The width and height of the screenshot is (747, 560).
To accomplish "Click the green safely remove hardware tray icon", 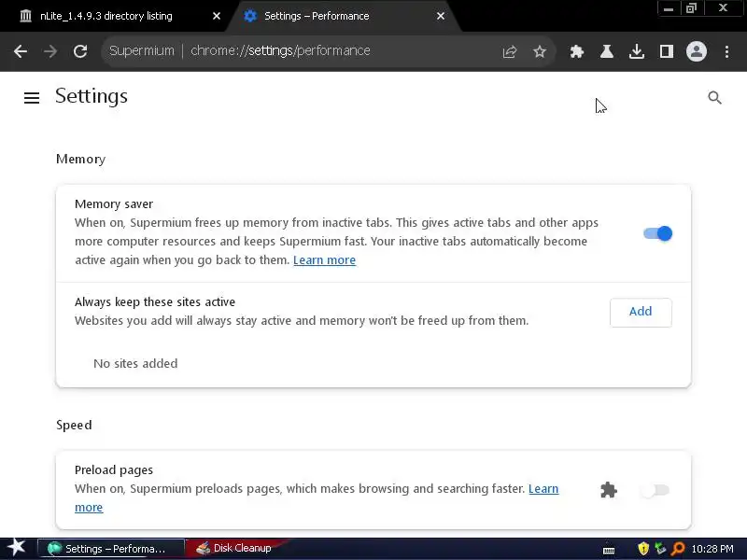I will click(660, 549).
